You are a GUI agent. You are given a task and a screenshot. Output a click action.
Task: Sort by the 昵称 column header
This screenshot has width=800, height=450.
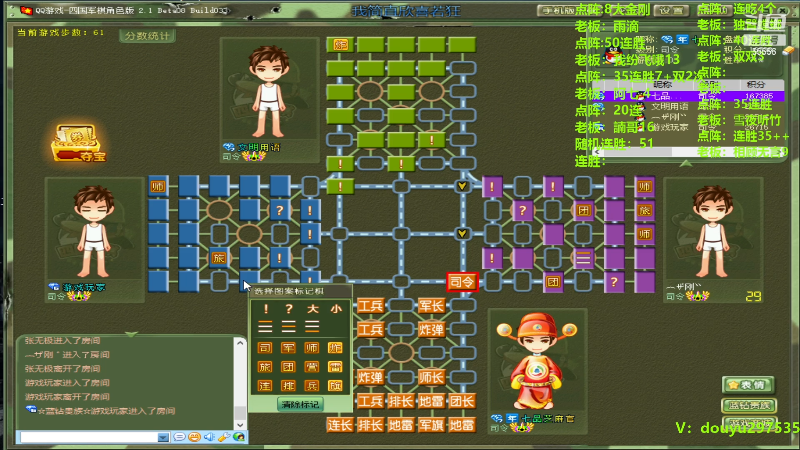pyautogui.click(x=662, y=85)
